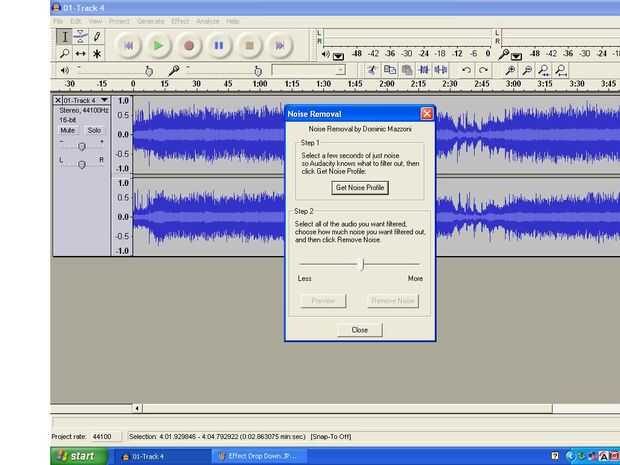Remove track with the X button
Image resolution: width=620 pixels, height=465 pixels.
pos(58,100)
